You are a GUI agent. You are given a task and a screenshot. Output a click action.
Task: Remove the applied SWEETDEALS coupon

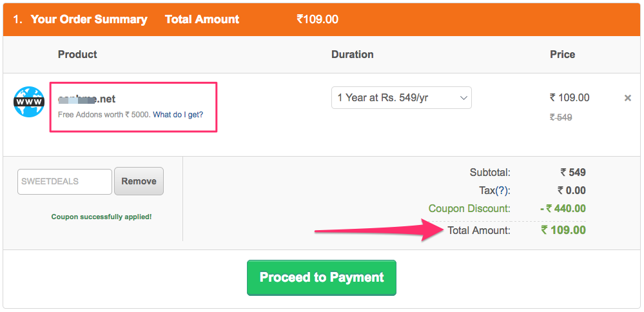[x=139, y=181]
